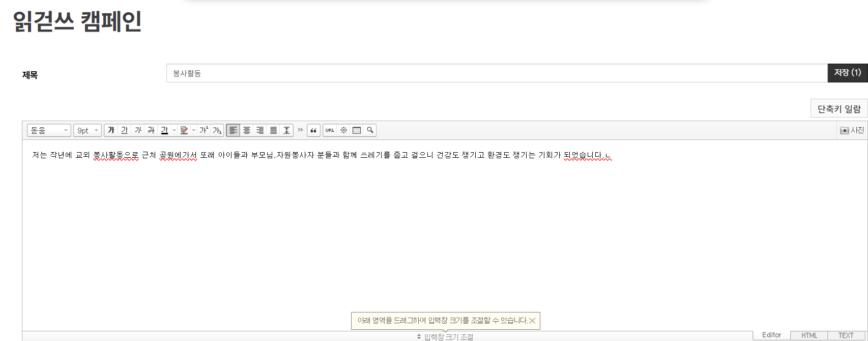Expand the font color arrow
868x341 pixels.
click(x=174, y=130)
